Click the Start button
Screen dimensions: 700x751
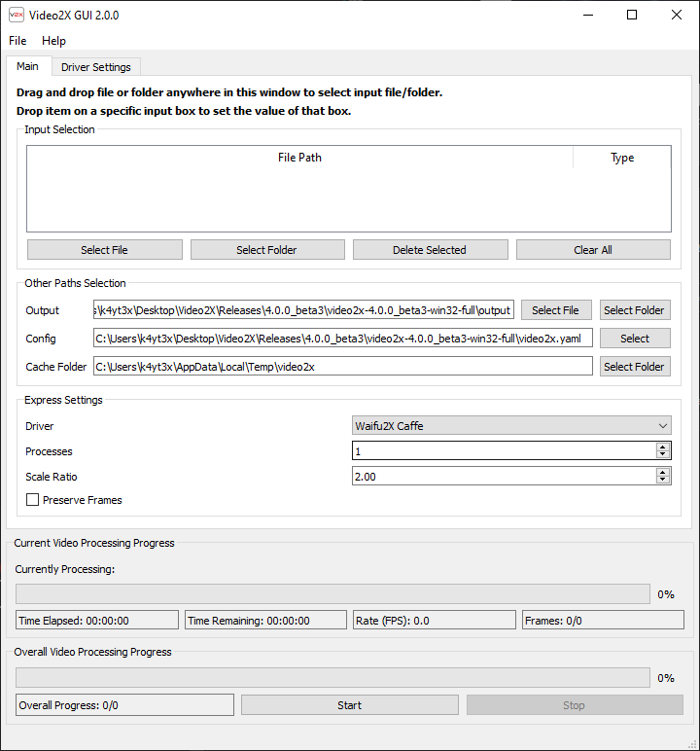tap(350, 705)
